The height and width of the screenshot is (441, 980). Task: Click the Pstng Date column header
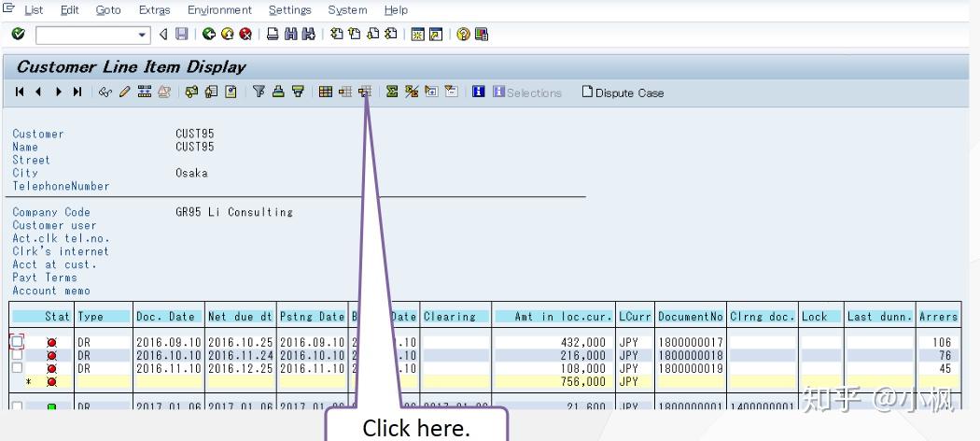(x=312, y=317)
